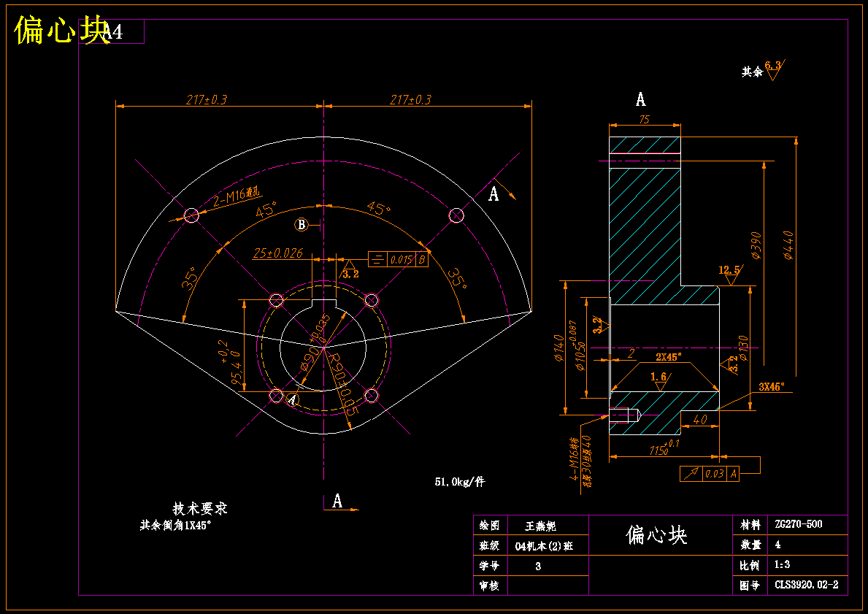Select the 2X45° chamfer note

(669, 357)
